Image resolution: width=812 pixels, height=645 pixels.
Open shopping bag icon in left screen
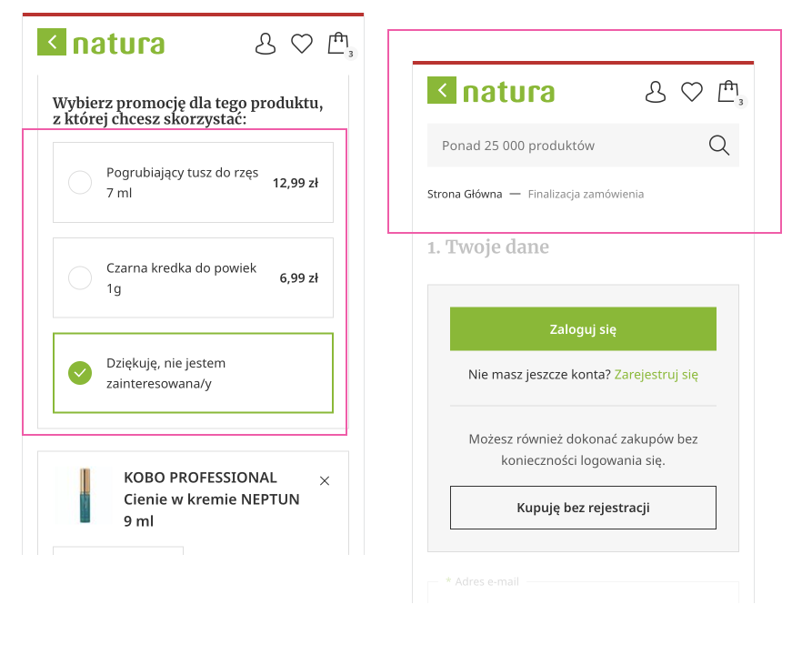coord(338,44)
